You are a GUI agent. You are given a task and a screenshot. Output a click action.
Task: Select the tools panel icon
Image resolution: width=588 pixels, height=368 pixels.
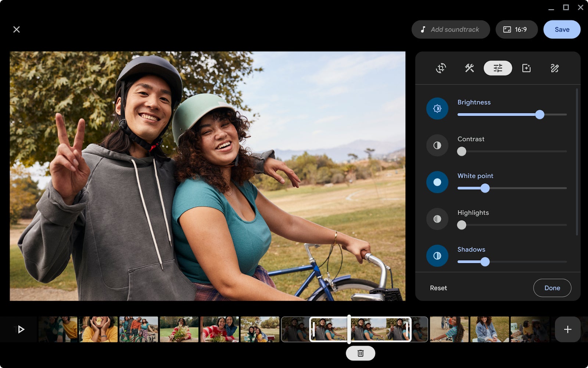click(469, 68)
